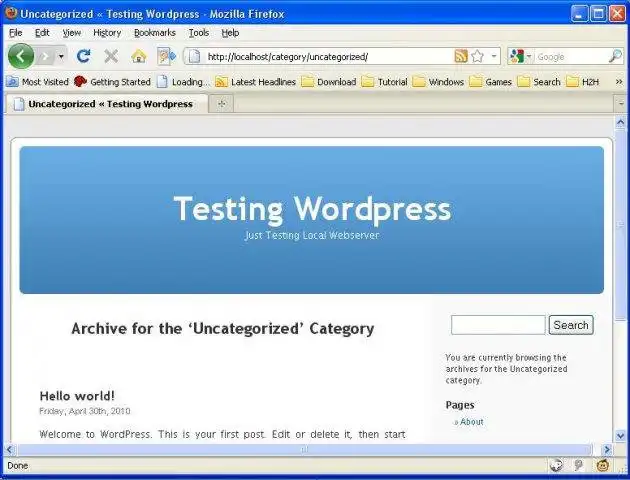Click the Firefox icon in title bar

pyautogui.click(x=11, y=13)
